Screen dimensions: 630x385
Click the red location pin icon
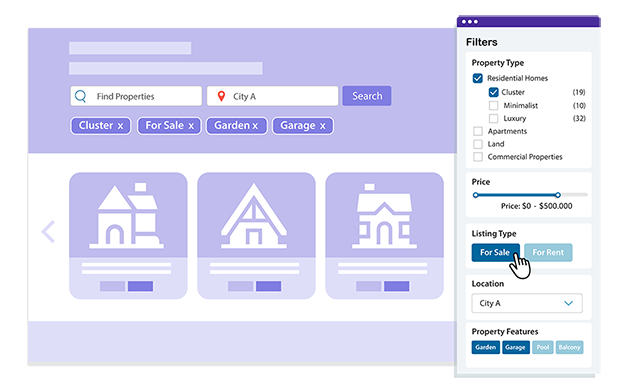click(221, 96)
